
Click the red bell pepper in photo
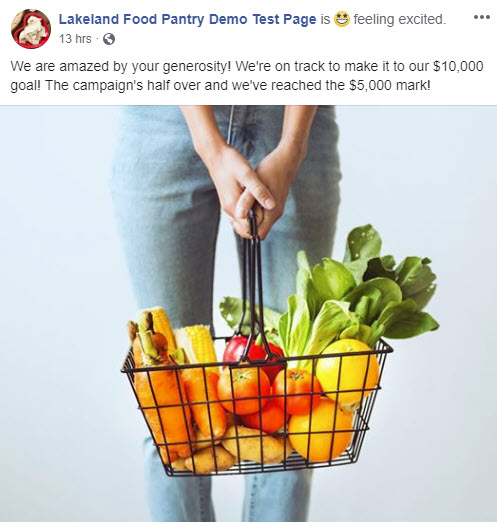[253, 352]
